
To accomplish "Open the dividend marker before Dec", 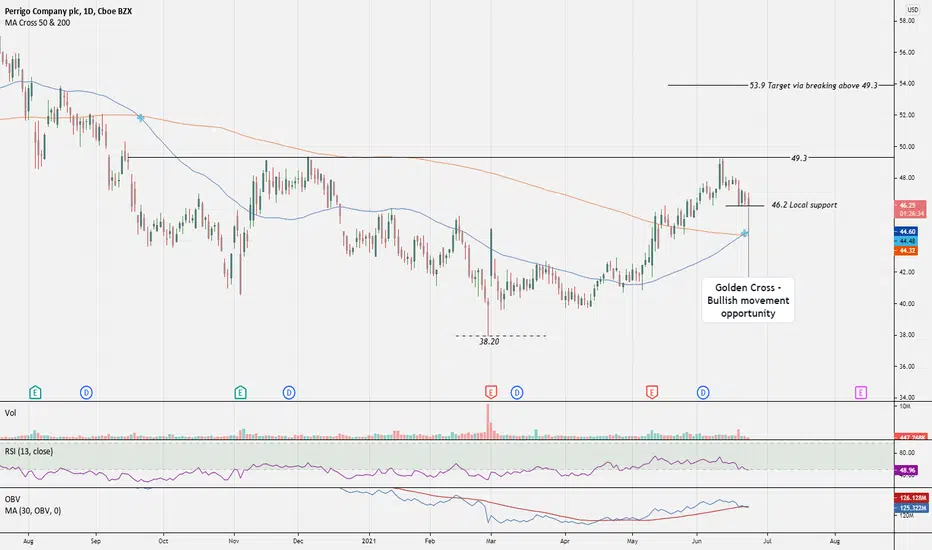I will pyautogui.click(x=289, y=392).
